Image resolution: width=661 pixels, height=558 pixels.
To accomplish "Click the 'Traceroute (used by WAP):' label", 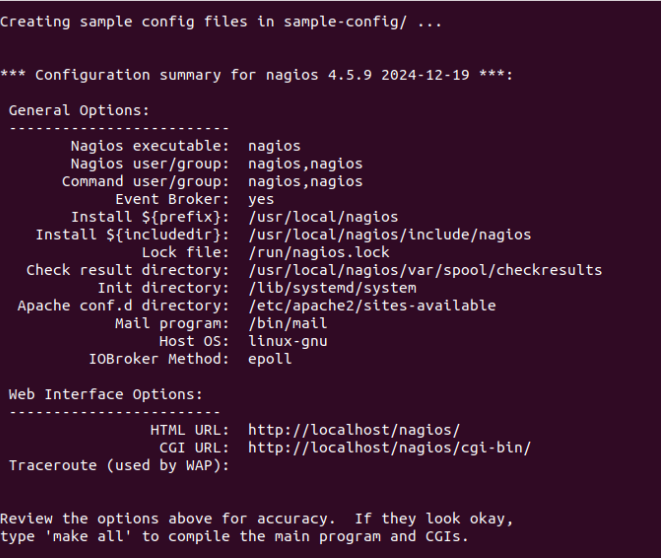I will (119, 466).
